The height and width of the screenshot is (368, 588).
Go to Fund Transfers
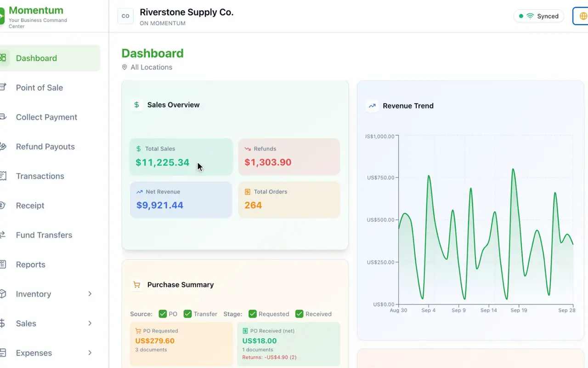[x=50, y=235]
